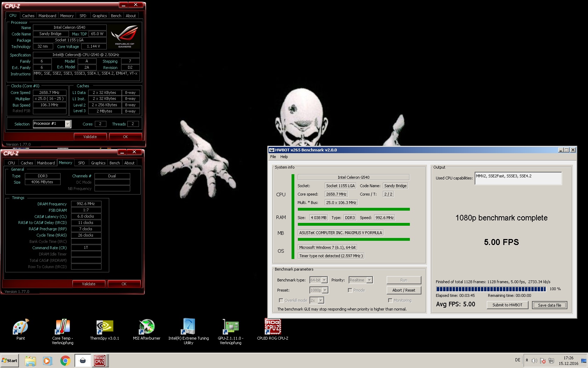The width and height of the screenshot is (588, 368).
Task: Open Intel Extreme Tuning Utility shortcut
Action: click(x=189, y=332)
